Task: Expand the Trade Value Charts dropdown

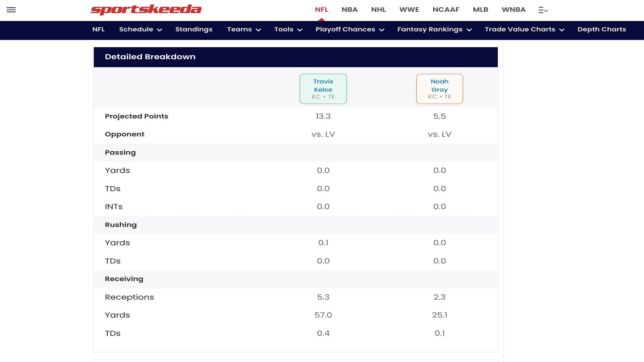Action: click(x=525, y=29)
